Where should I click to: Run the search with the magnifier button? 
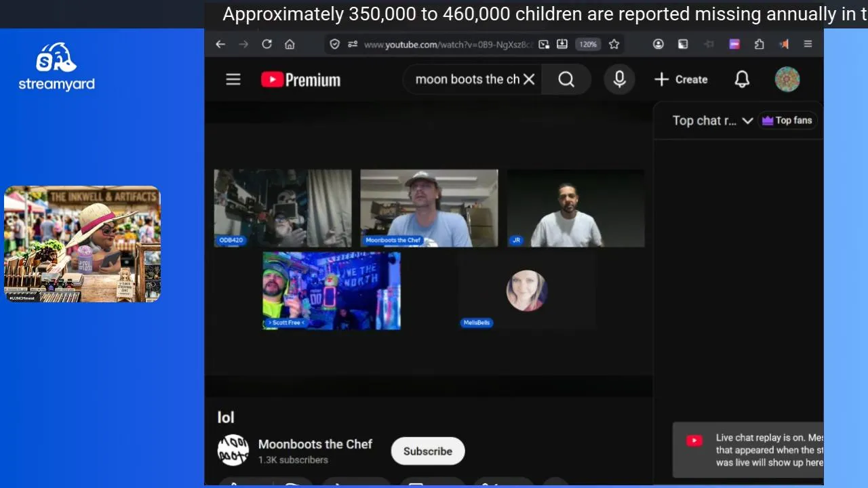[x=566, y=79]
